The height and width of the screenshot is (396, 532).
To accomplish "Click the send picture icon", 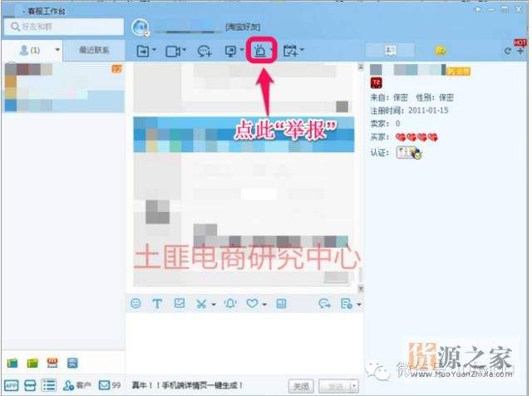I will [x=180, y=303].
